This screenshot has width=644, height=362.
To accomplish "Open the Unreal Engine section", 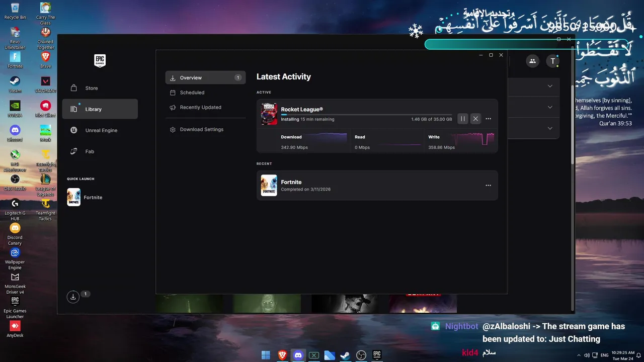I will (100, 130).
